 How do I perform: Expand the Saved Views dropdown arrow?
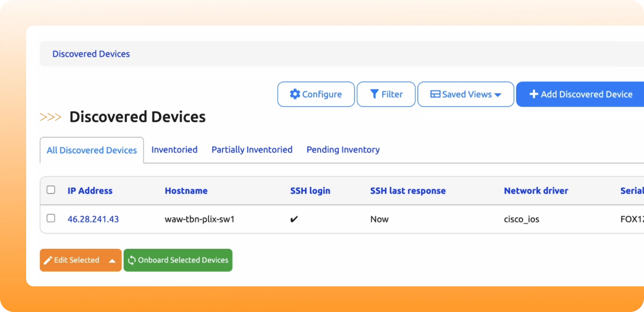498,95
